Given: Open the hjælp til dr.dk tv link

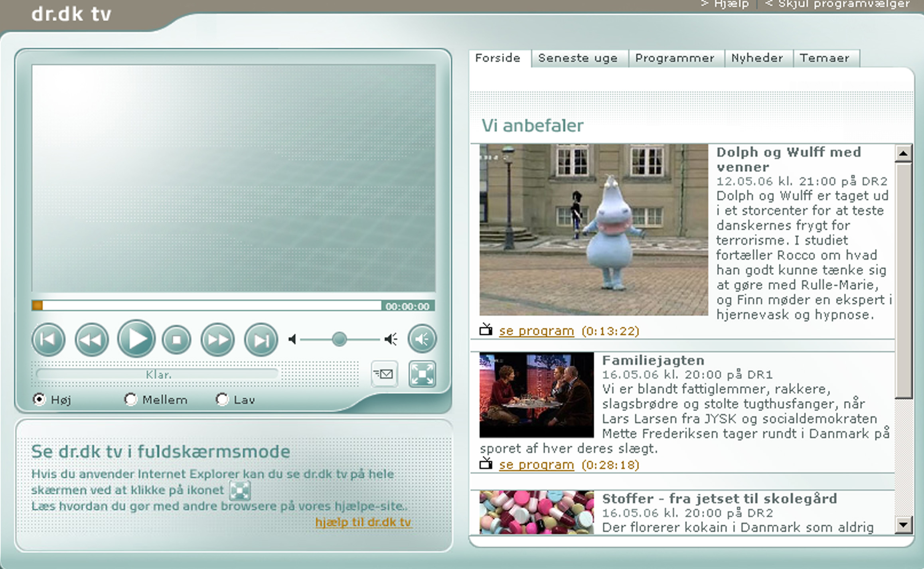Looking at the screenshot, I should click(363, 522).
